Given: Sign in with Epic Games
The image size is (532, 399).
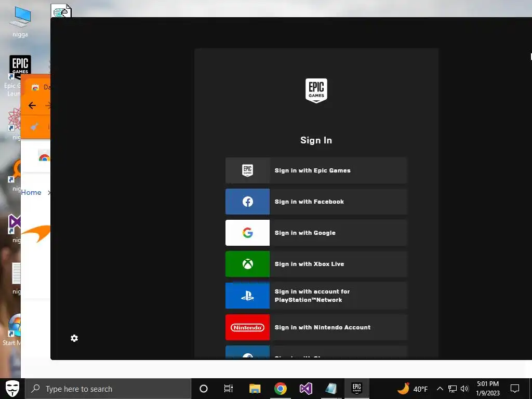Looking at the screenshot, I should (x=316, y=170).
